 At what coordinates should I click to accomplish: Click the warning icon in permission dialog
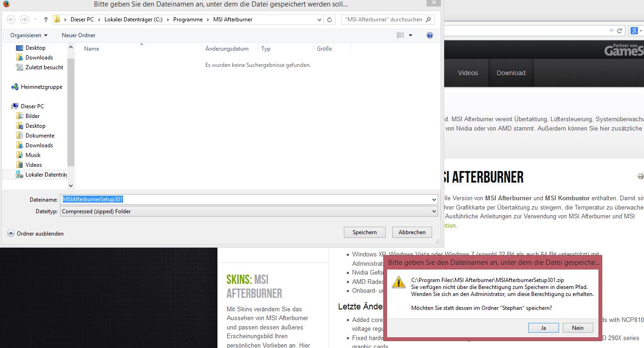click(398, 282)
